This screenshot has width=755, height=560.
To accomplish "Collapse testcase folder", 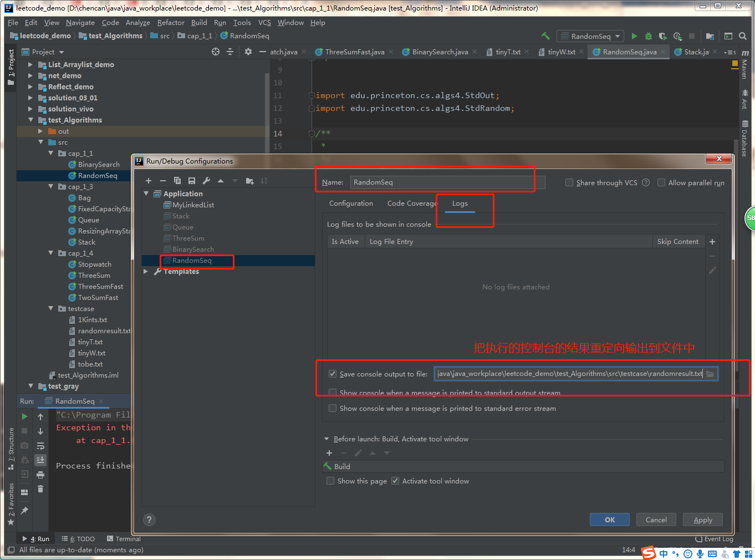I will 51,308.
